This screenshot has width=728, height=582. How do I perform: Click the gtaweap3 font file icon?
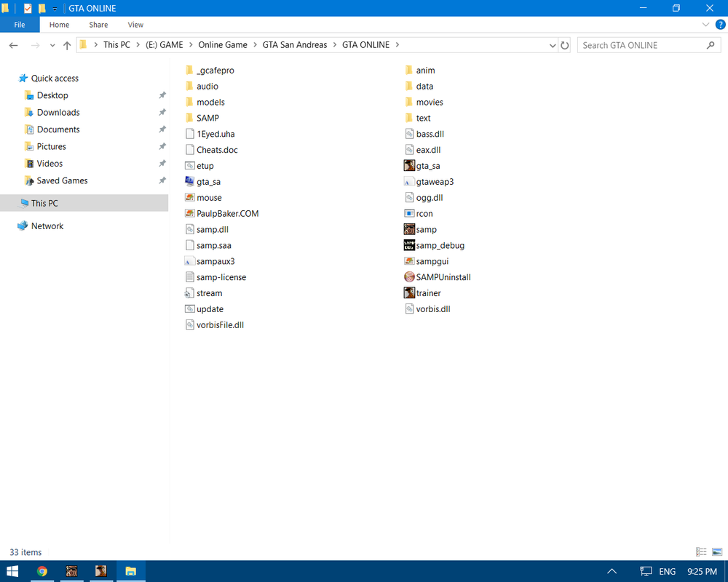409,181
